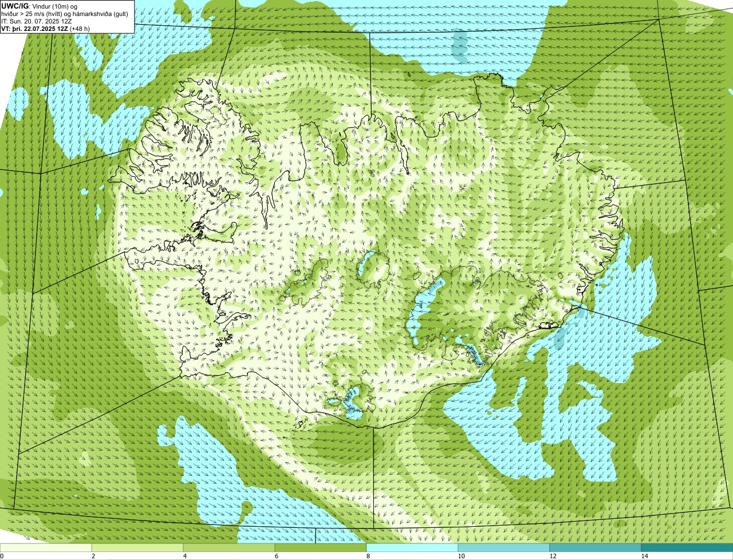
Task: Click the '14' label on the color scale
Action: pos(644,555)
